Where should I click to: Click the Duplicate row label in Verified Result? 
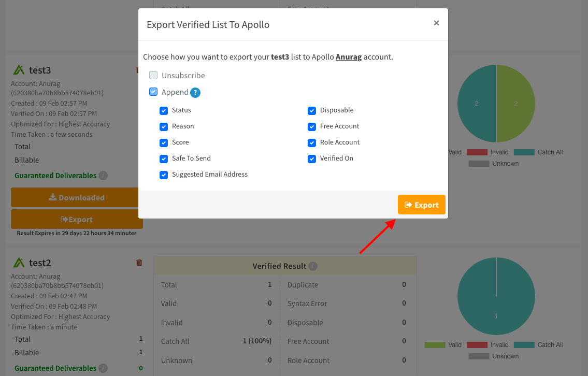(x=303, y=284)
